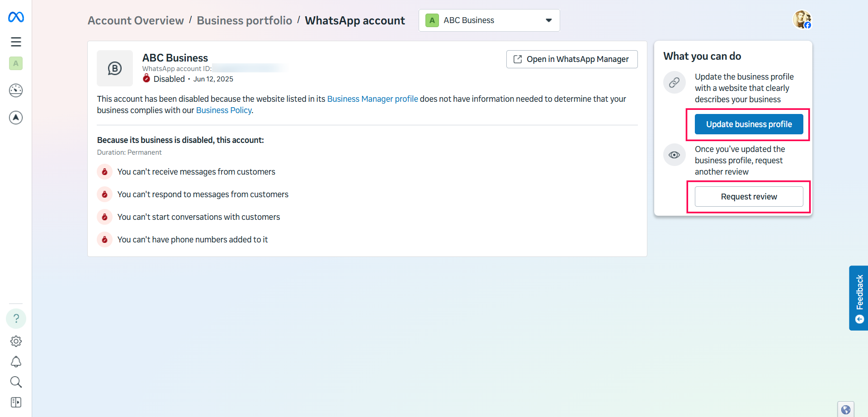Expand the Feedback tab arrow
868x417 pixels.
[859, 319]
